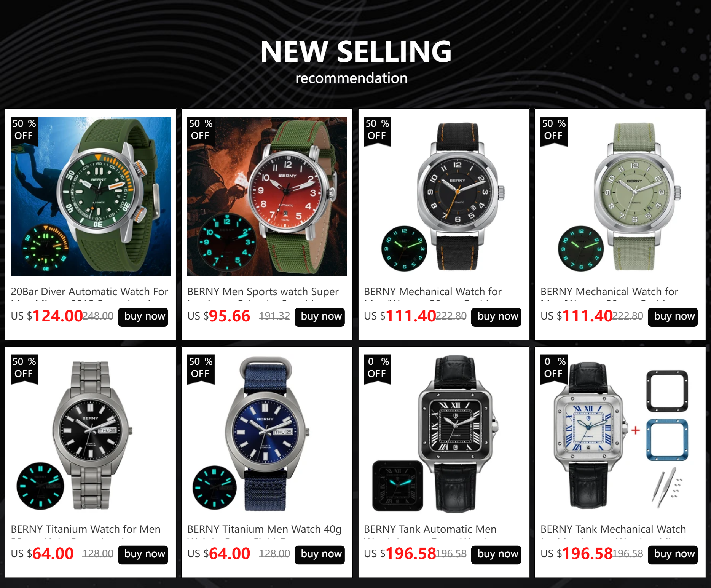Viewport: 711px width, 588px height.
Task: Click buy now for the black Tank Automatic watch
Action: click(496, 554)
